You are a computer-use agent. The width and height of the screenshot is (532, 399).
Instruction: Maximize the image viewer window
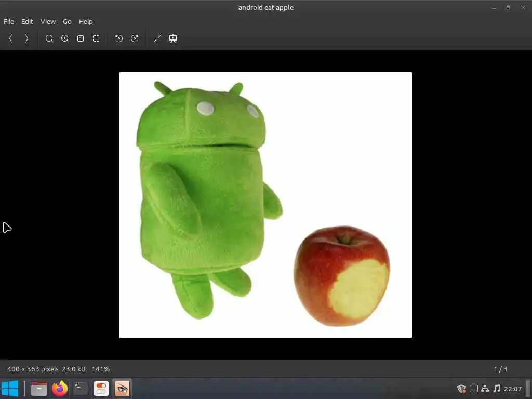[508, 8]
